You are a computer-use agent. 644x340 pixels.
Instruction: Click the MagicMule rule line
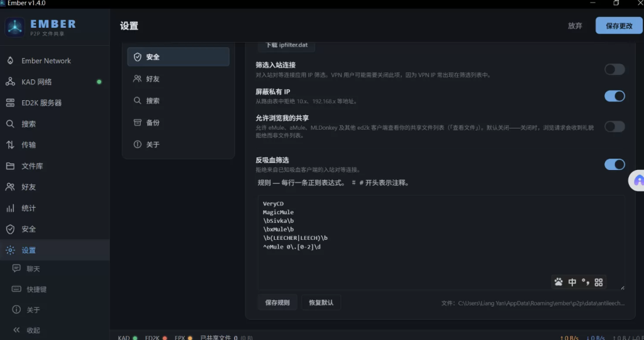pyautogui.click(x=278, y=212)
